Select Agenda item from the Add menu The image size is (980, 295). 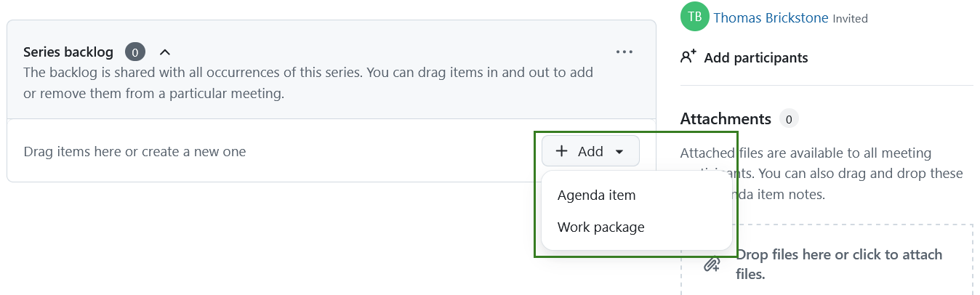pyautogui.click(x=596, y=195)
